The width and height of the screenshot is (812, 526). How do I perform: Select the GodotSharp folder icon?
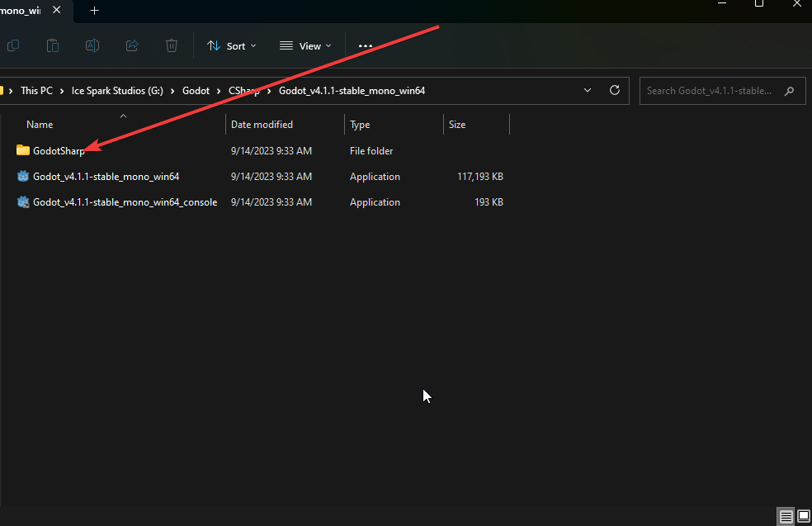[23, 150]
